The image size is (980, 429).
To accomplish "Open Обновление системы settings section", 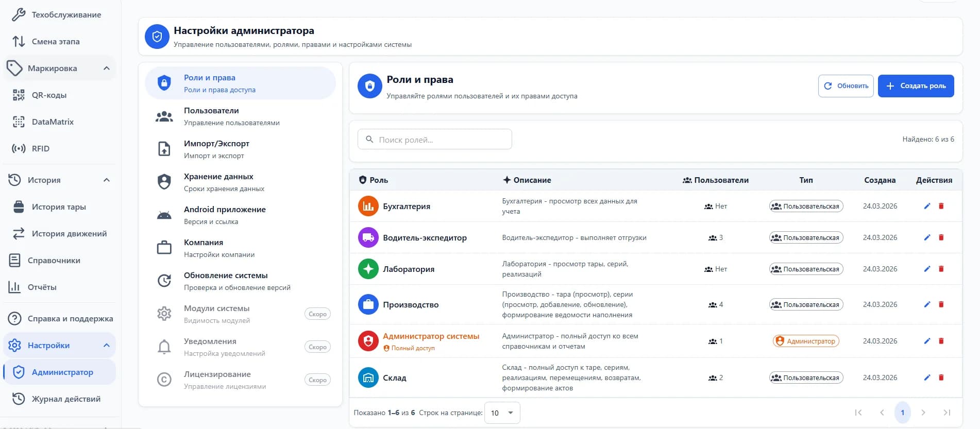I will [x=240, y=281].
